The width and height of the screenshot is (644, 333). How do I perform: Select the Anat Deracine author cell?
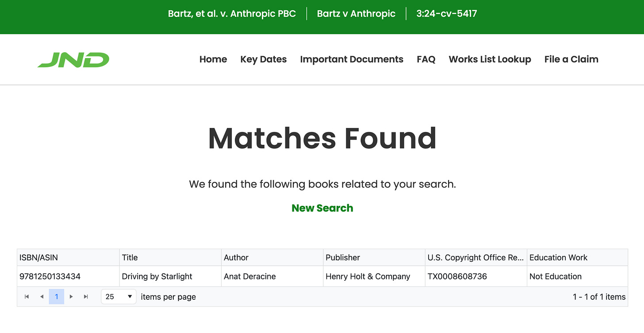click(272, 276)
